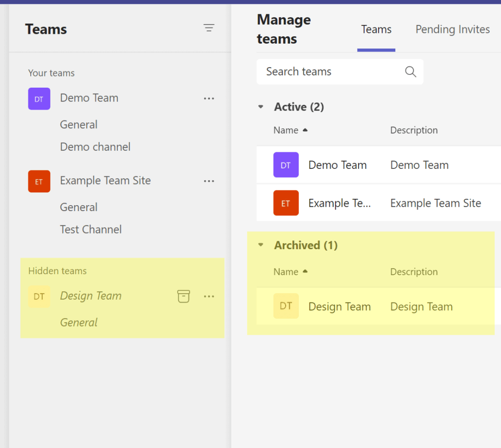Click Demo Team name in Active table
Image resolution: width=501 pixels, height=448 pixels.
(338, 165)
